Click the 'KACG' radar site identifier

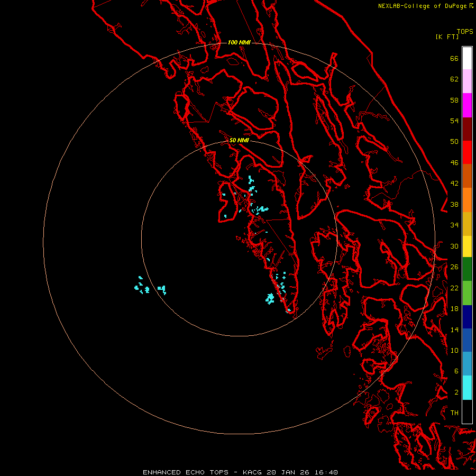click(253, 472)
